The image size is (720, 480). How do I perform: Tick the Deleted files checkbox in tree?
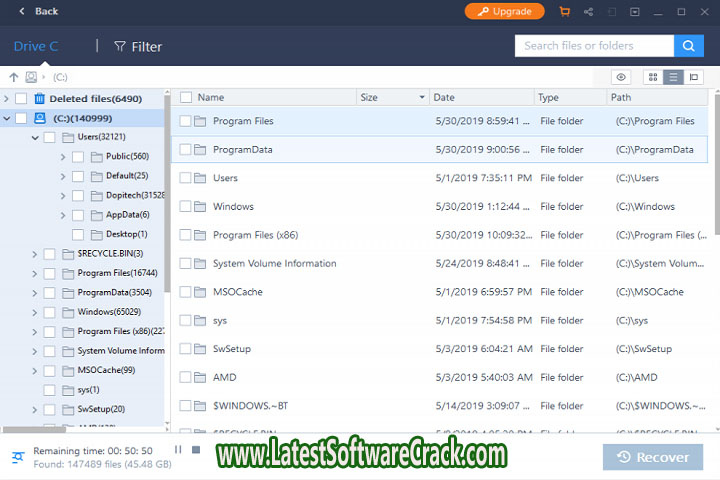click(x=21, y=98)
